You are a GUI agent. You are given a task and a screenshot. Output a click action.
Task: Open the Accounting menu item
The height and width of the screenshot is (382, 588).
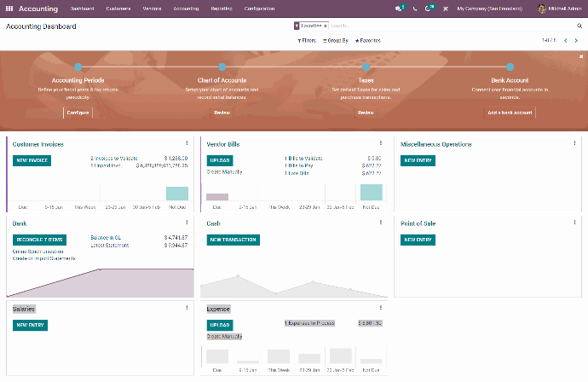(x=186, y=9)
